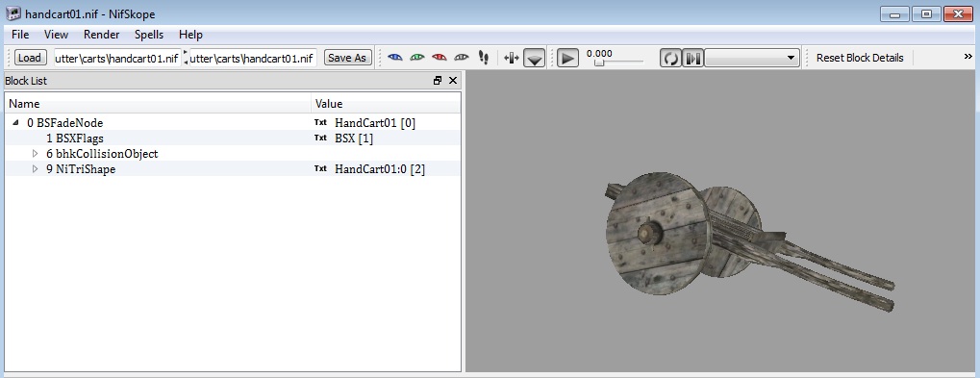Click the Txt icon beside HandCart01:0 [2]

pyautogui.click(x=320, y=168)
